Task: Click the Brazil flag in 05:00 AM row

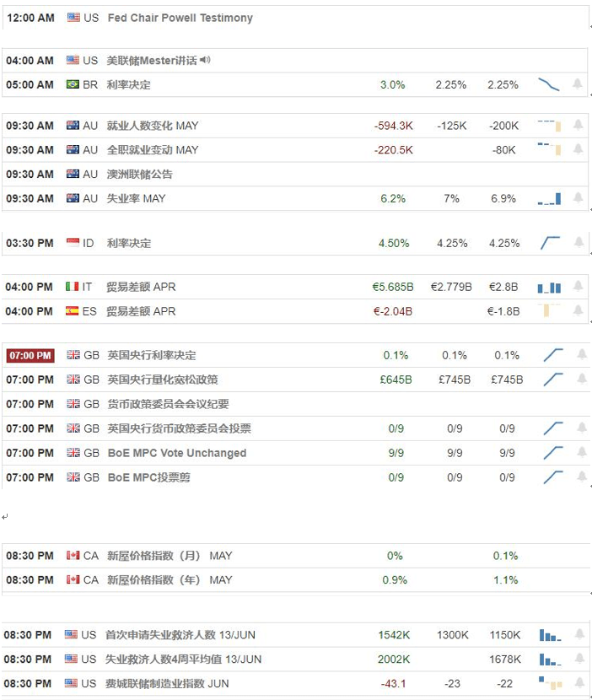Action: point(73,84)
